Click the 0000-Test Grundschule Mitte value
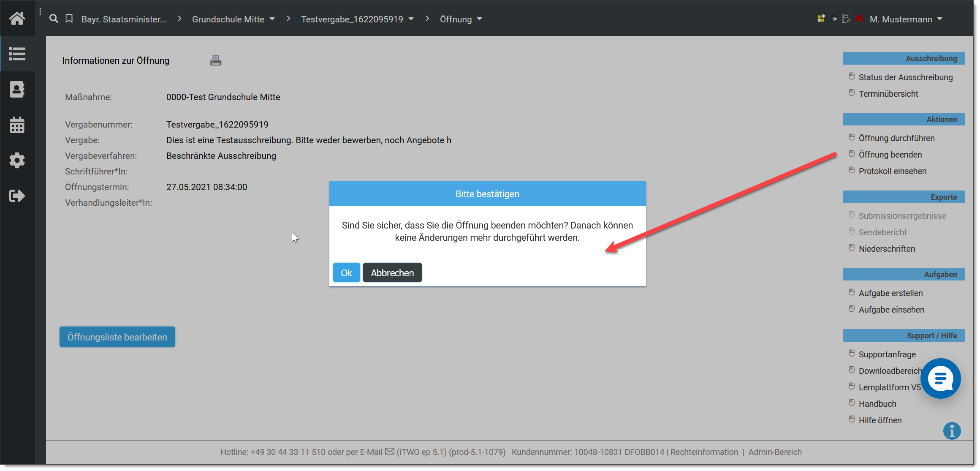980x471 pixels. 223,97
